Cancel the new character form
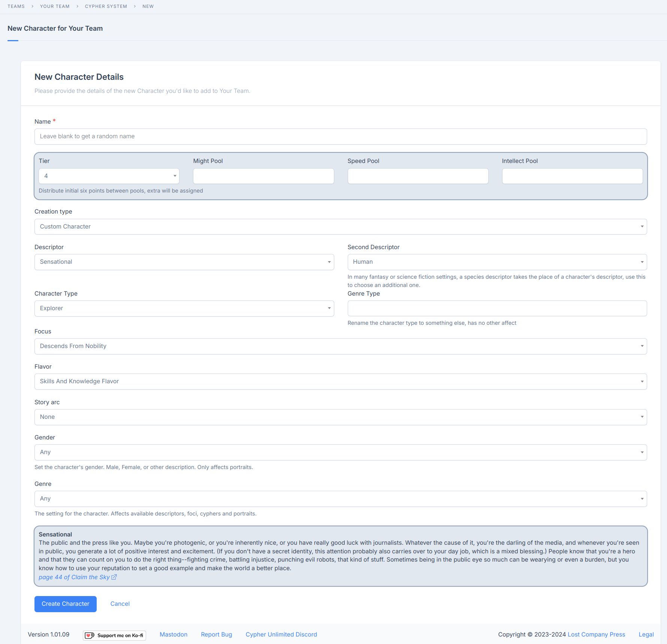Image resolution: width=667 pixels, height=644 pixels. click(120, 604)
